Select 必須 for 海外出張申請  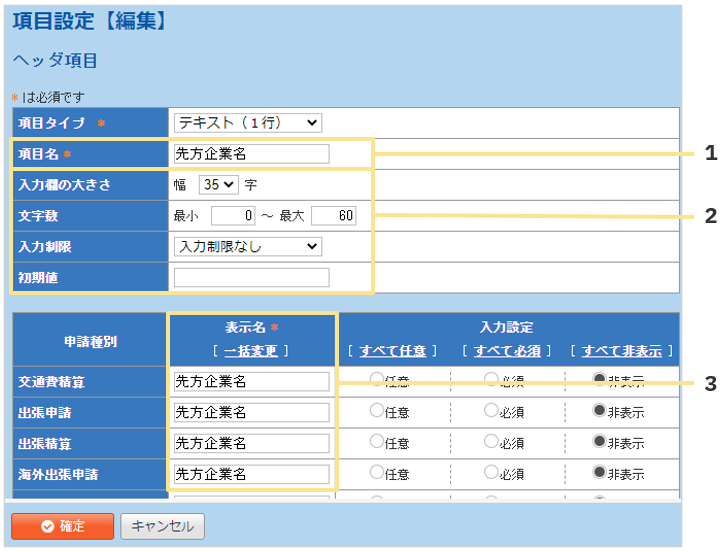coord(491,473)
